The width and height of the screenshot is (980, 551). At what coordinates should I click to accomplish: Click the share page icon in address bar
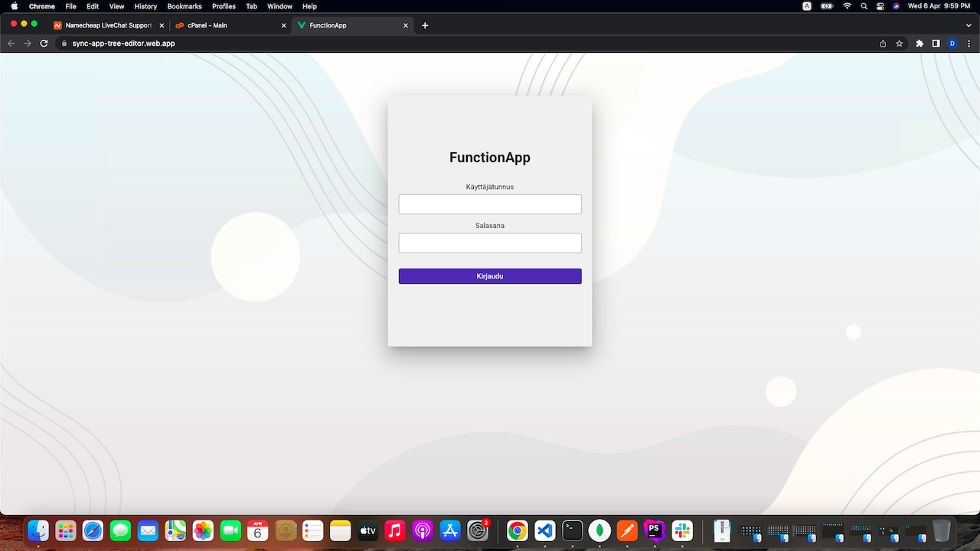click(883, 44)
